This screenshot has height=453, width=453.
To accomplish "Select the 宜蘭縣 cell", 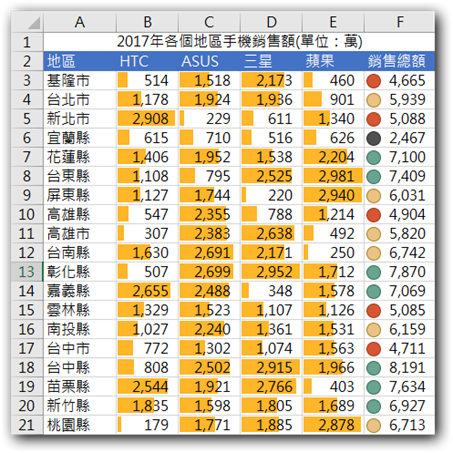I will [x=80, y=138].
